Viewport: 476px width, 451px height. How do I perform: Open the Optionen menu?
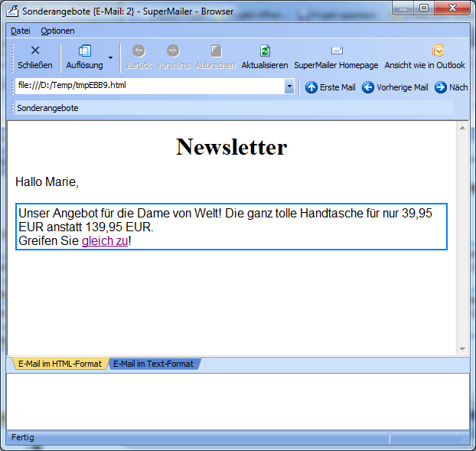tap(57, 31)
